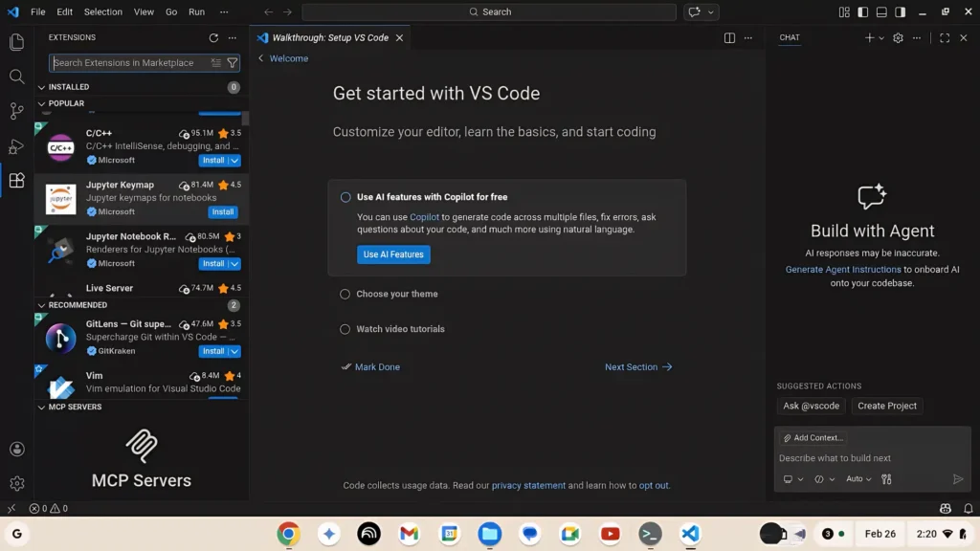Screen dimensions: 980x551
Task: Install the Jupyter Keymap extension
Action: point(222,211)
